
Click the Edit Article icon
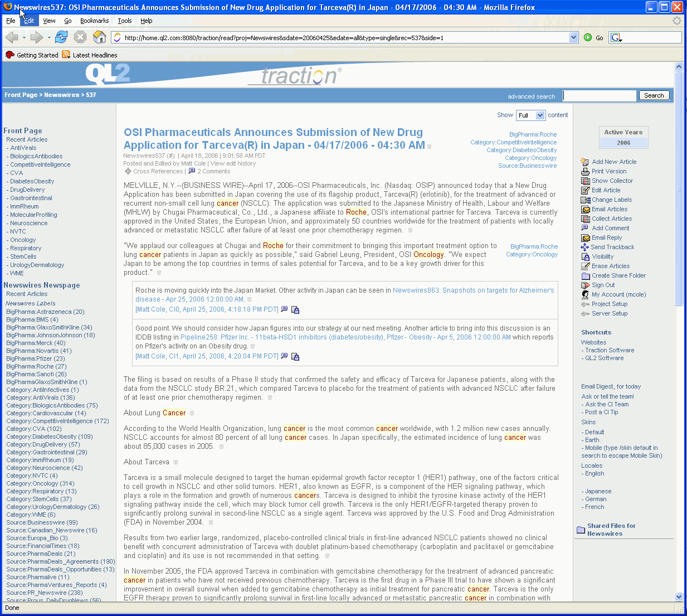(585, 190)
